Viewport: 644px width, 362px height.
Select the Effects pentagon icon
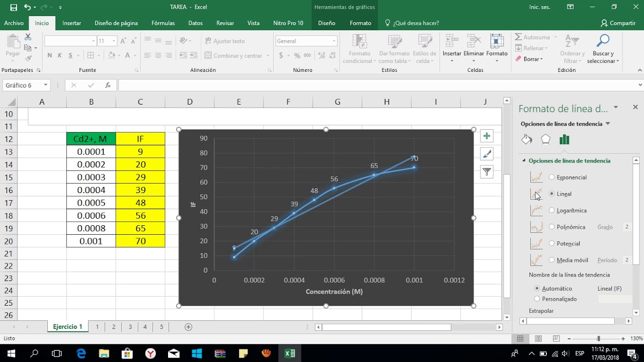click(x=545, y=139)
